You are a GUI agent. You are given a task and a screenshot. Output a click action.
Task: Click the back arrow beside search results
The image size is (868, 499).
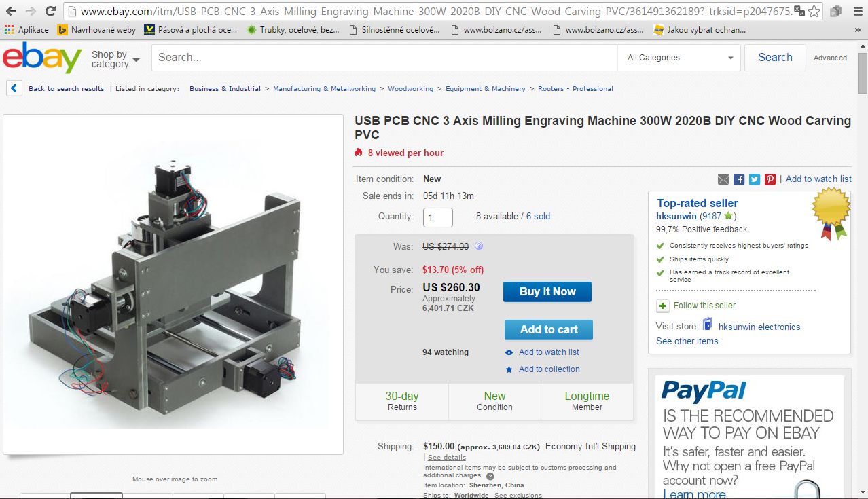(x=15, y=88)
